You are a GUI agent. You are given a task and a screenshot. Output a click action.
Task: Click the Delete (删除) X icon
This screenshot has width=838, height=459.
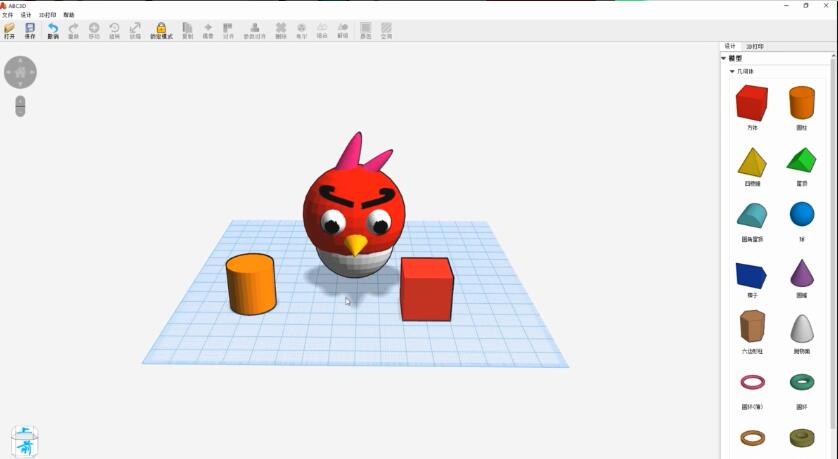pos(281,28)
